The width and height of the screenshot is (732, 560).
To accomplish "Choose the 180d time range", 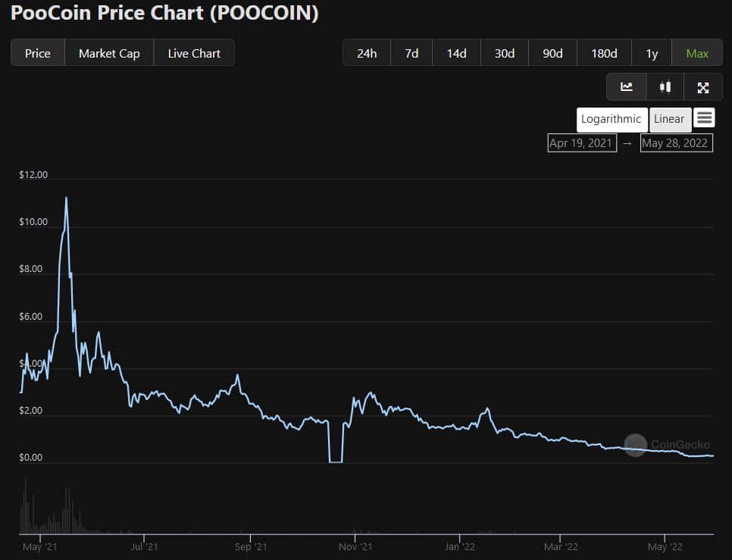I will click(x=604, y=53).
